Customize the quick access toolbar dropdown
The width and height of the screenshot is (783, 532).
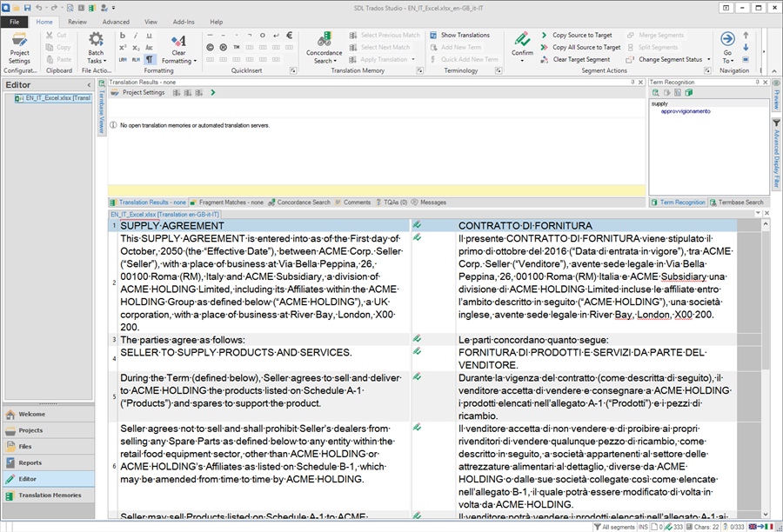(114, 8)
